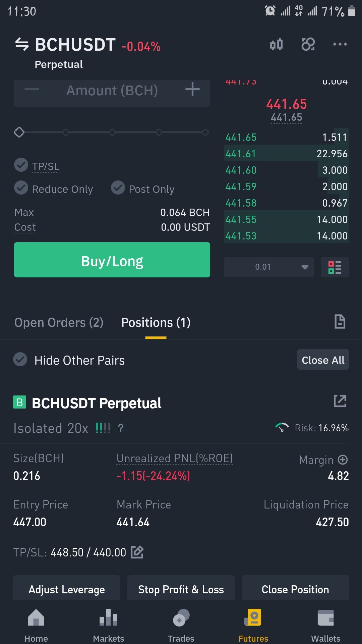
Task: Increase amount with the plus stepper
Action: 193,90
